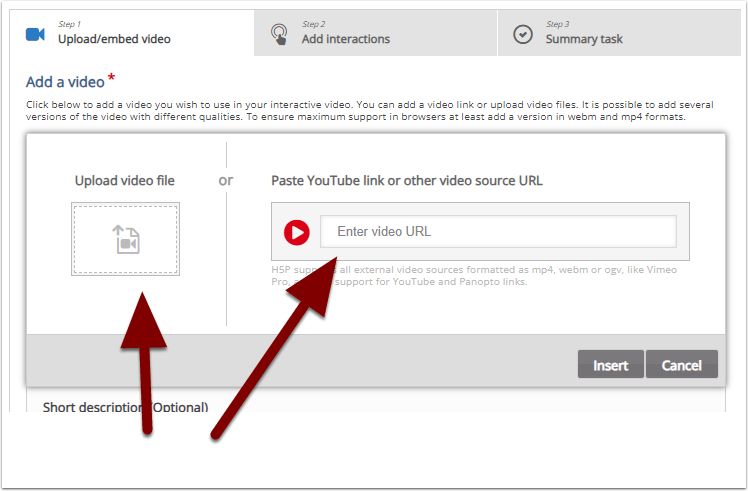
Task: Click the upload video file icon
Action: click(x=125, y=239)
